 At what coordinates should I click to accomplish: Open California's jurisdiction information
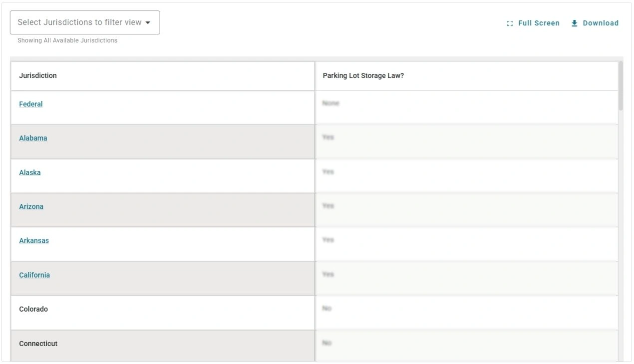pyautogui.click(x=34, y=274)
